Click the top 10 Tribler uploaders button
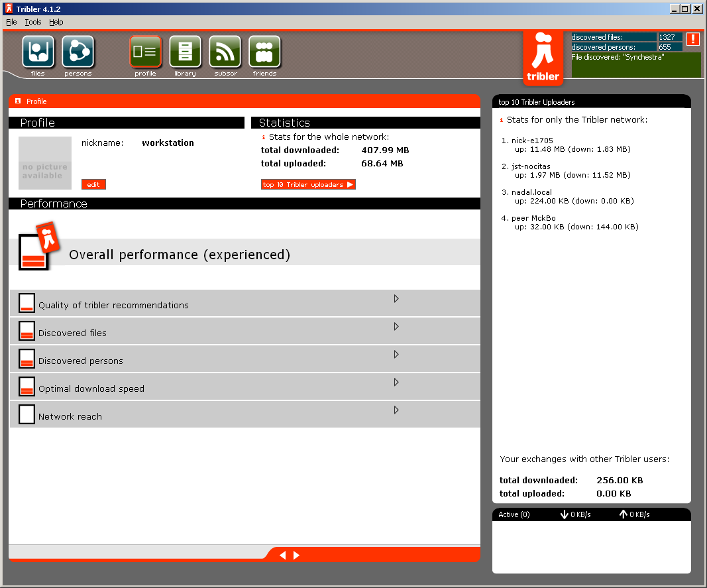Image resolution: width=707 pixels, height=588 pixels. (x=308, y=184)
